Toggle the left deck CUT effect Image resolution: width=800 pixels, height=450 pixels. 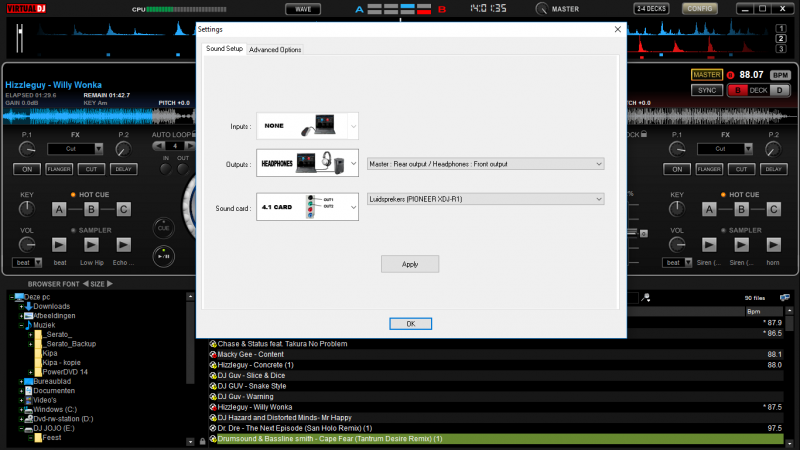[x=91, y=169]
